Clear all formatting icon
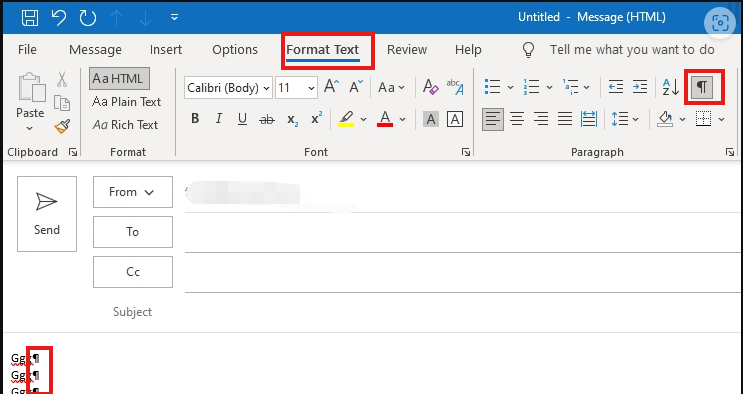 pos(430,87)
